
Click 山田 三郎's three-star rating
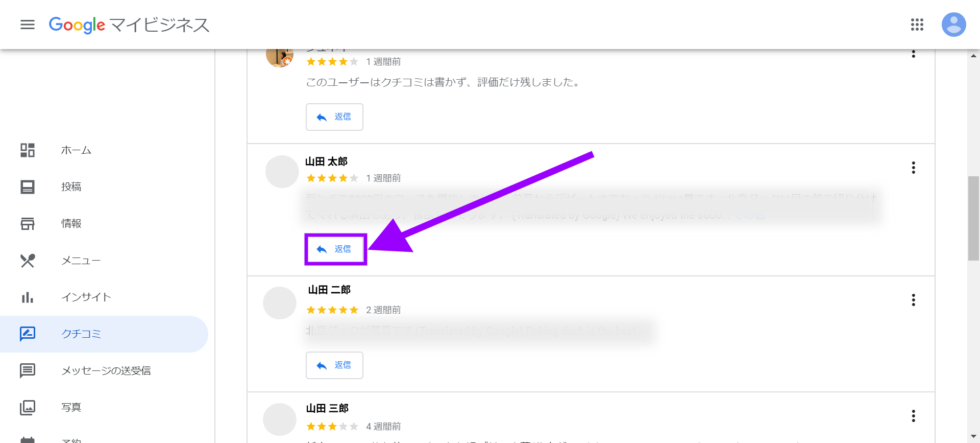click(x=332, y=427)
